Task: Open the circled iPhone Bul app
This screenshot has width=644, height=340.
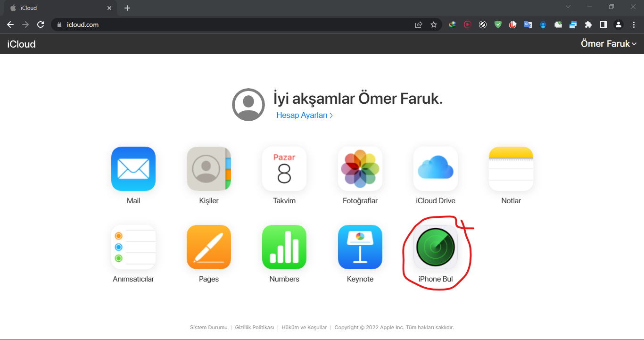Action: (x=435, y=247)
